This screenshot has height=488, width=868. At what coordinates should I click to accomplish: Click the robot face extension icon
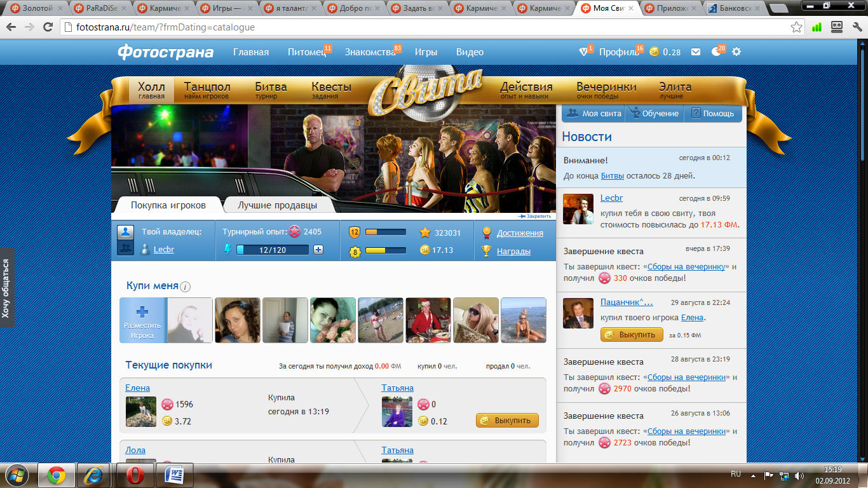(x=837, y=27)
